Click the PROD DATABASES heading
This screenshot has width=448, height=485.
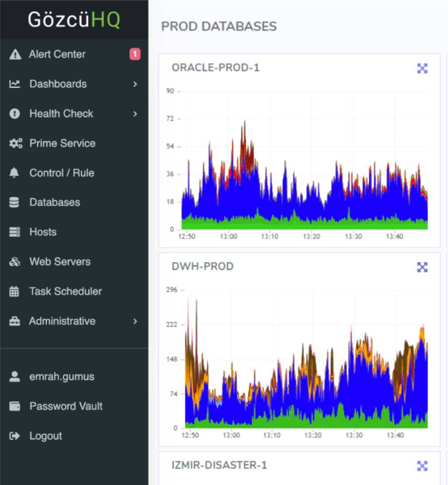219,26
